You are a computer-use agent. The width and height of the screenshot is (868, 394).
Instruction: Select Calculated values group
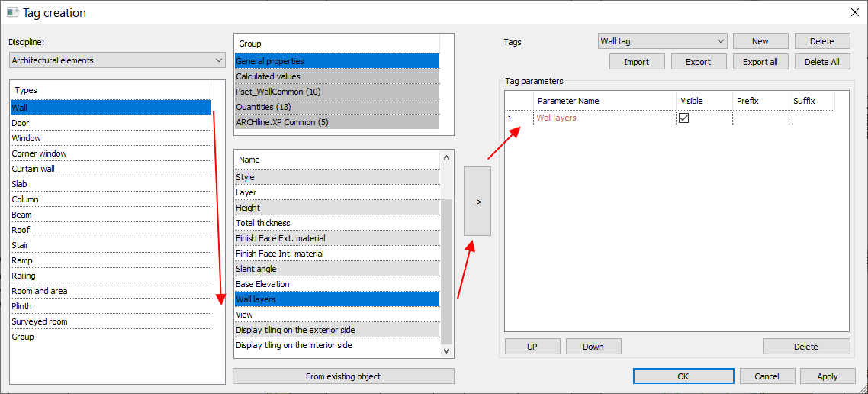point(337,76)
